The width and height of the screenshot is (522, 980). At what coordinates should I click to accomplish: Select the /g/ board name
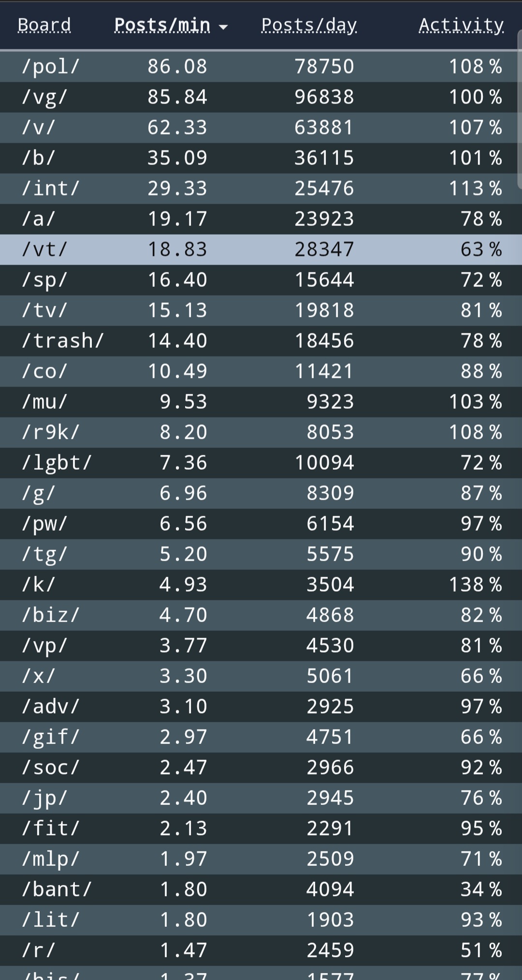(39, 493)
